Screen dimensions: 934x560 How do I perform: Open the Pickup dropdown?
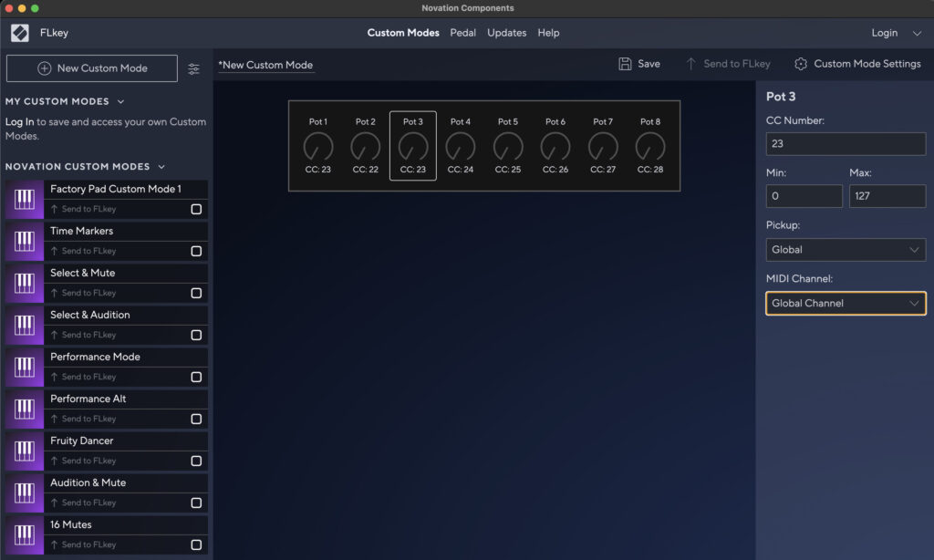pyautogui.click(x=846, y=250)
